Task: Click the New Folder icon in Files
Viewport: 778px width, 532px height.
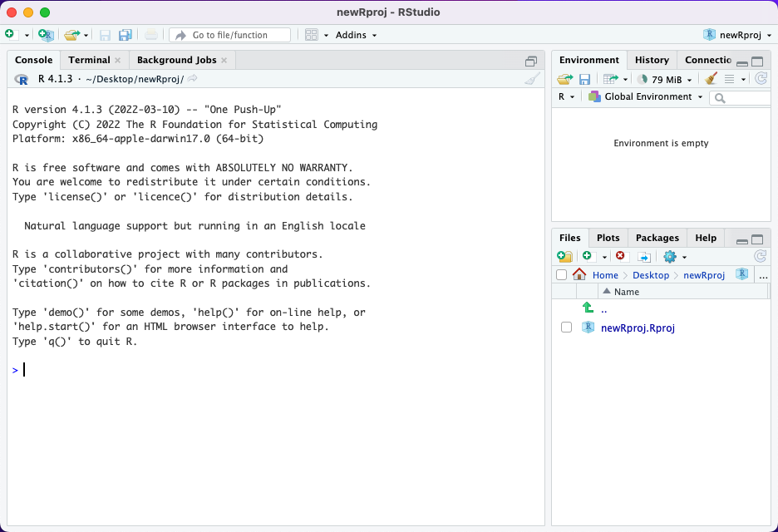Action: [x=564, y=257]
